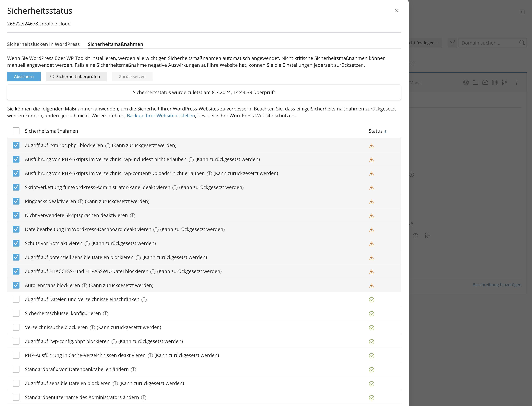Show info for potenziell sensible Dateien
This screenshot has width=532, height=406.
[138, 258]
